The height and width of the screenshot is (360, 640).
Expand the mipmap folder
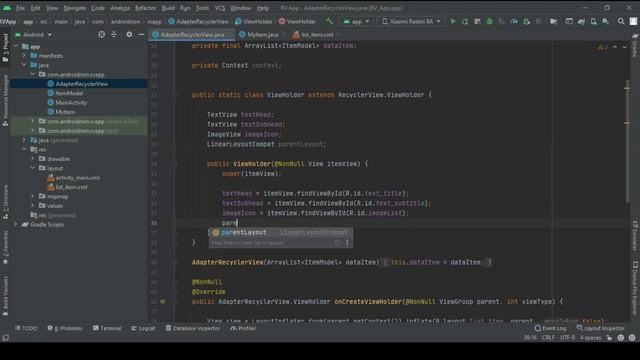[x=32, y=196]
